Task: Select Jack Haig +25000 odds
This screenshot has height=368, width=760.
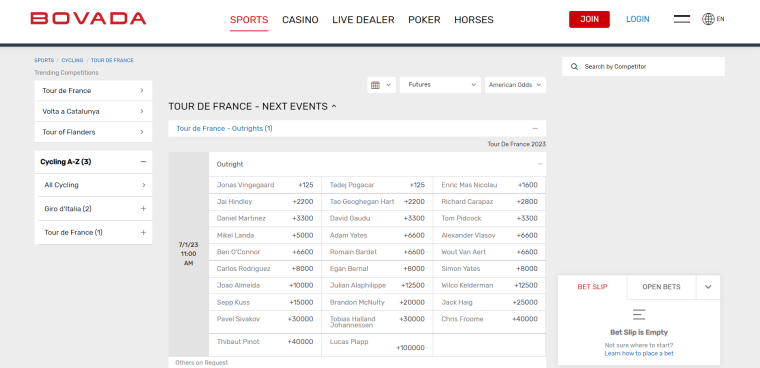Action: (489, 303)
